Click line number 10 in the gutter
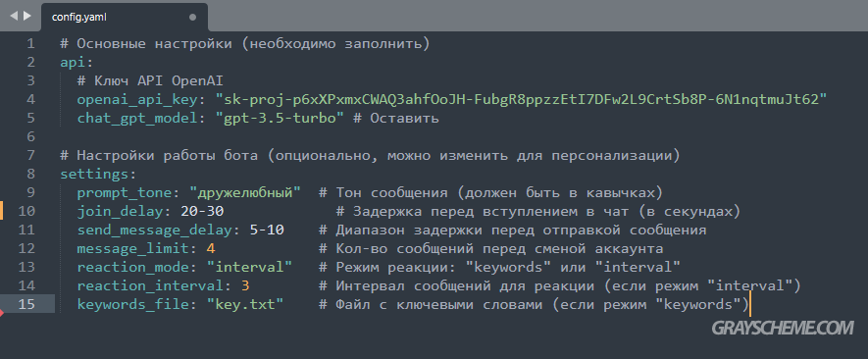The image size is (868, 359). [x=27, y=211]
